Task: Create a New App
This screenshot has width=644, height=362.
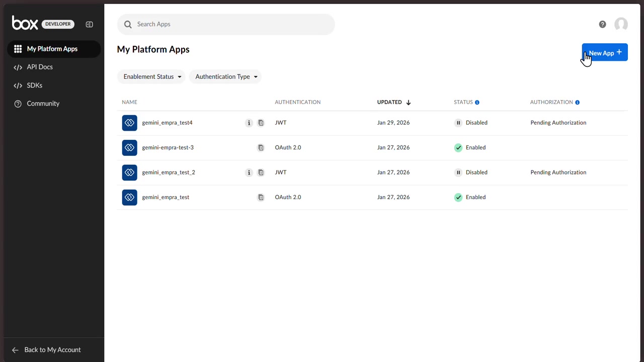Action: click(x=604, y=53)
